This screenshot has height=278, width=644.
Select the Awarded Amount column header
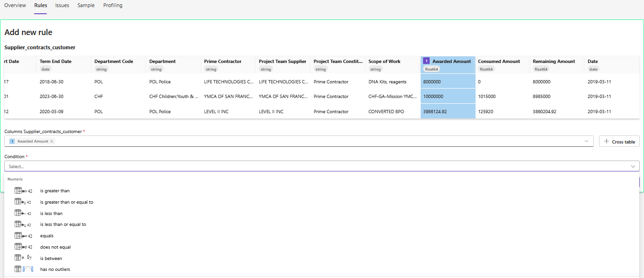451,62
